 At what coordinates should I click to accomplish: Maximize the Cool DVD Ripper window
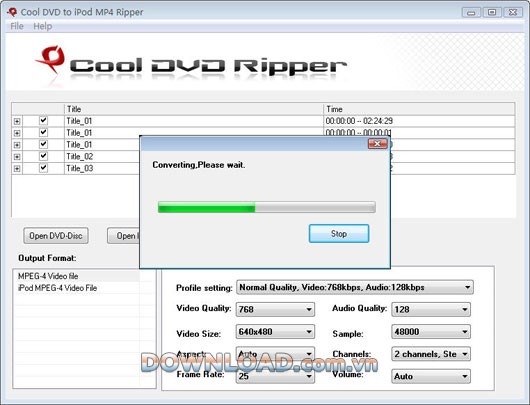492,13
